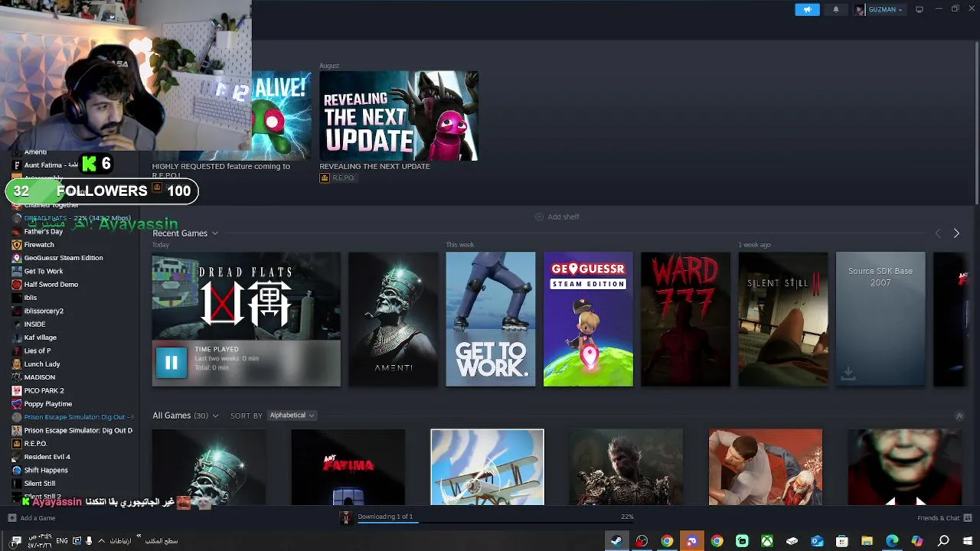The width and height of the screenshot is (980, 551).
Task: Click the Half Sword Demo sidebar icon
Action: click(17, 285)
